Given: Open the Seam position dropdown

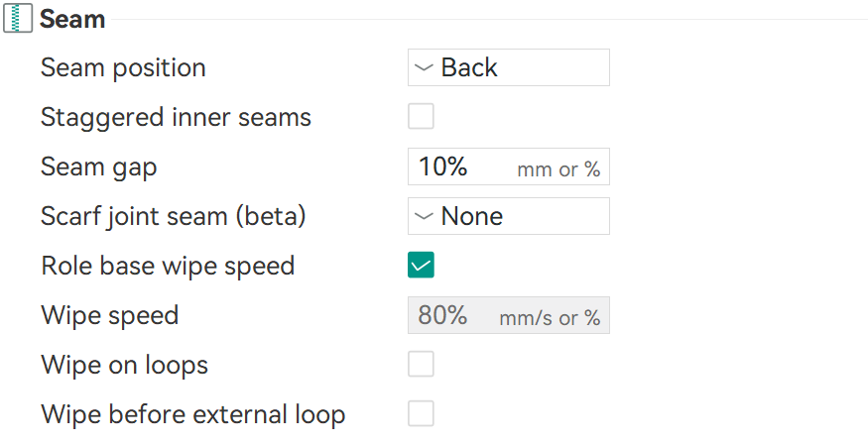Looking at the screenshot, I should 508,67.
